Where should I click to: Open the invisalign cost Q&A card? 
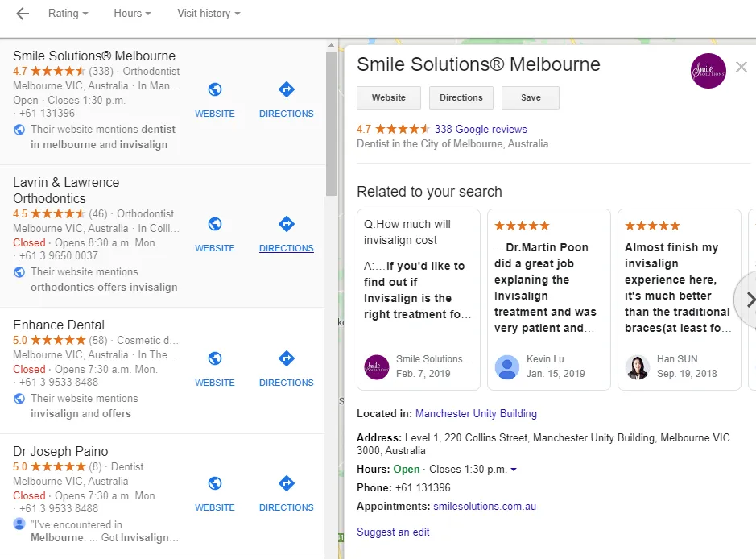tap(419, 299)
